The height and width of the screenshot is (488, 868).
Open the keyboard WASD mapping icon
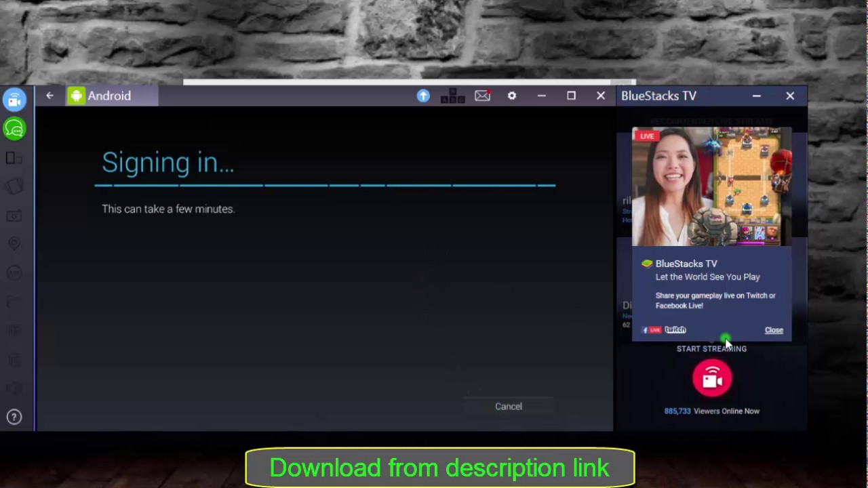point(452,96)
